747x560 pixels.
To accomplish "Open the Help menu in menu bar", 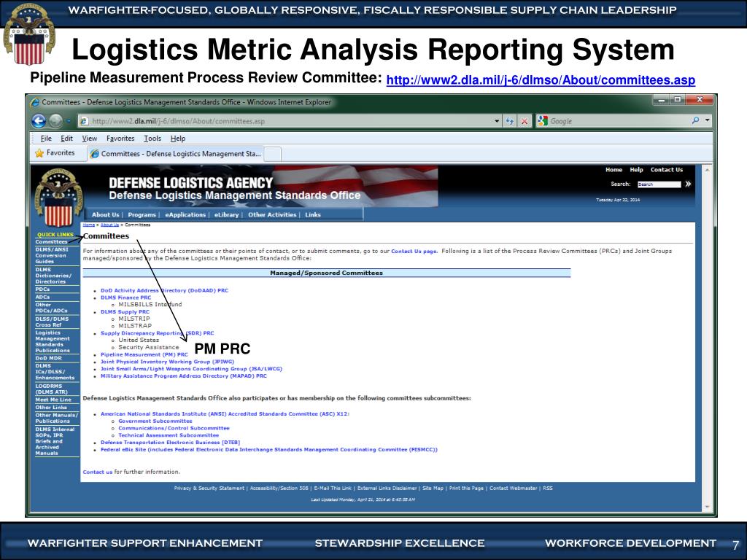I will [178, 139].
